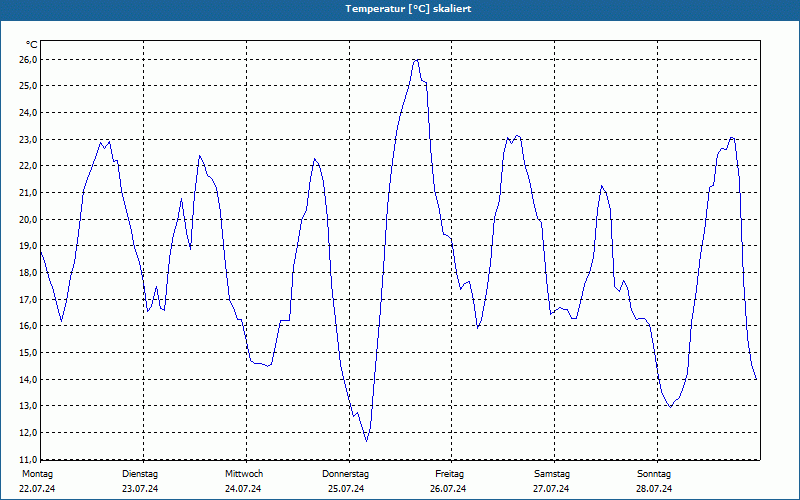The image size is (800, 500).
Task: Click the '21,0' y-axis label
Action: [x=29, y=192]
